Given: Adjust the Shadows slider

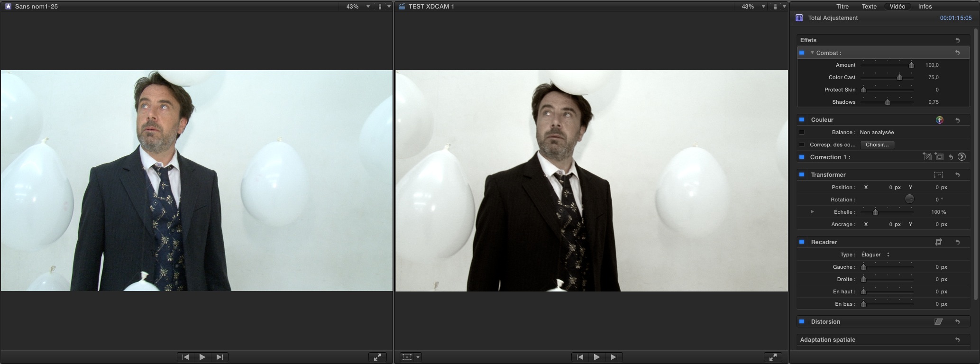Looking at the screenshot, I should pyautogui.click(x=887, y=102).
